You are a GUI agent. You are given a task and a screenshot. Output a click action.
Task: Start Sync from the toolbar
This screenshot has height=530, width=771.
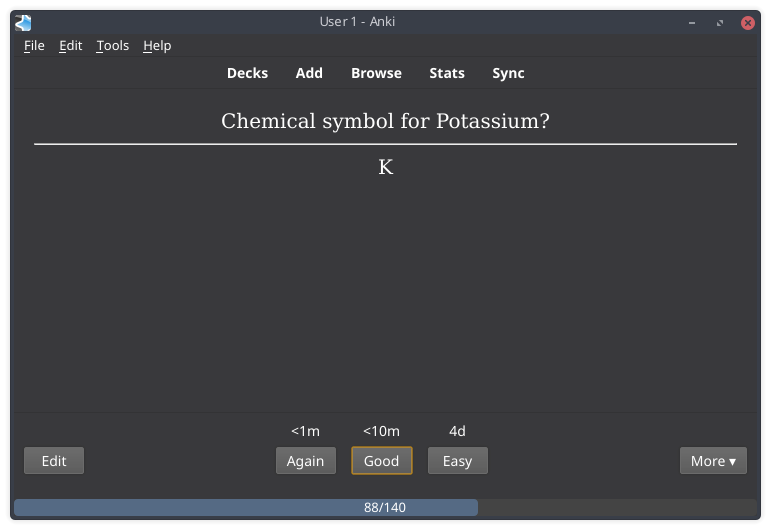tap(508, 73)
